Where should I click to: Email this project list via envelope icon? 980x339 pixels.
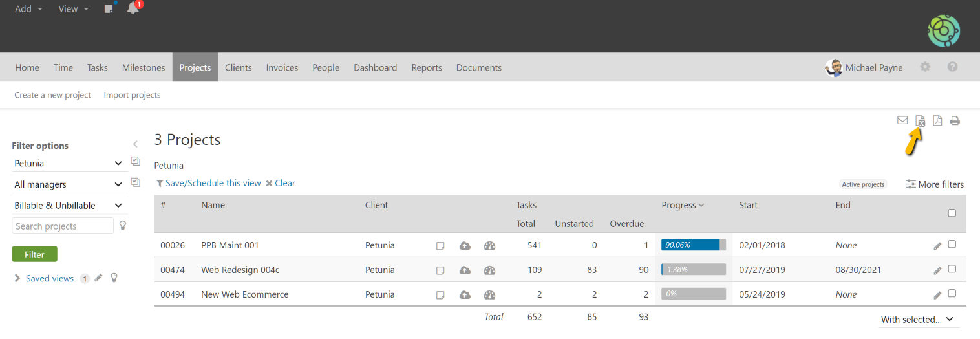pos(902,120)
